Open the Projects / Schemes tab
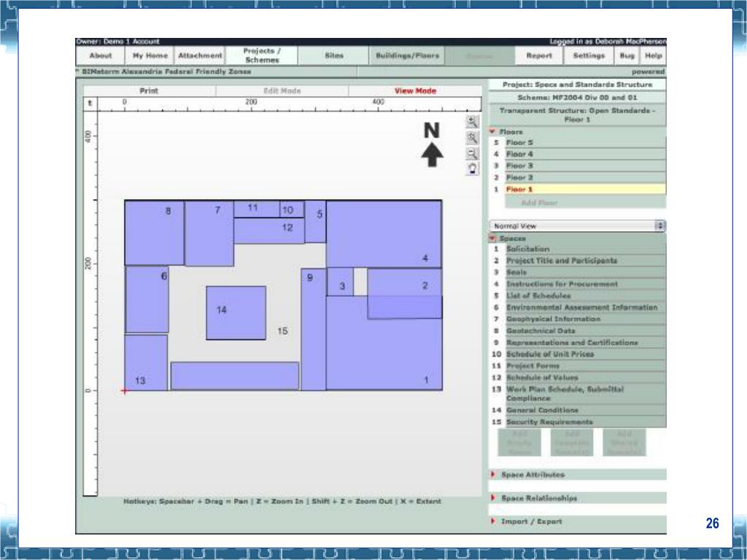The height and width of the screenshot is (560, 747). (262, 55)
